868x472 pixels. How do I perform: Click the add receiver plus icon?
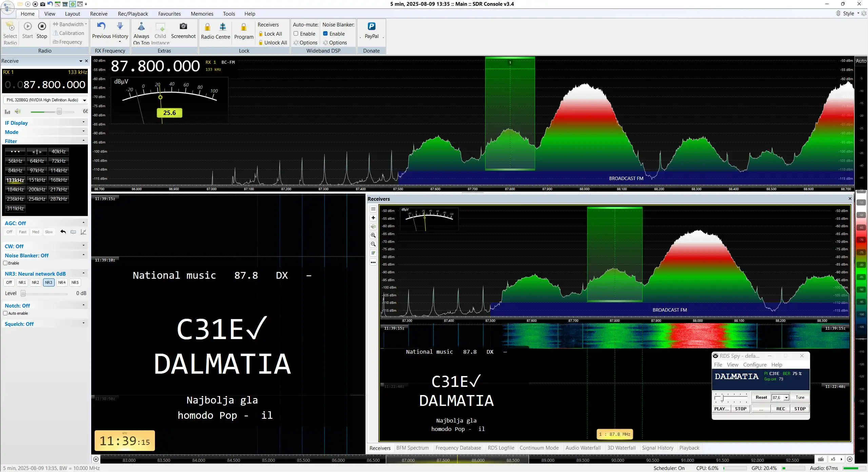373,218
